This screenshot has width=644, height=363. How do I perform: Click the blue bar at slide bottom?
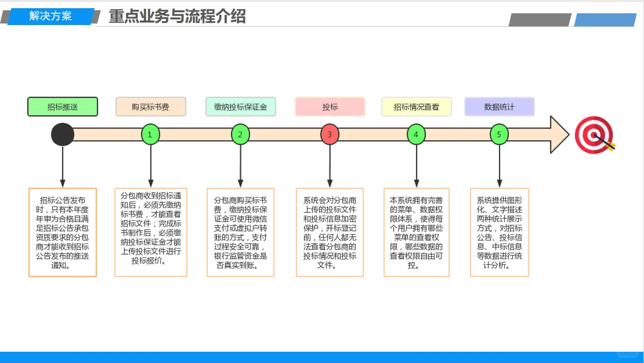point(322,354)
